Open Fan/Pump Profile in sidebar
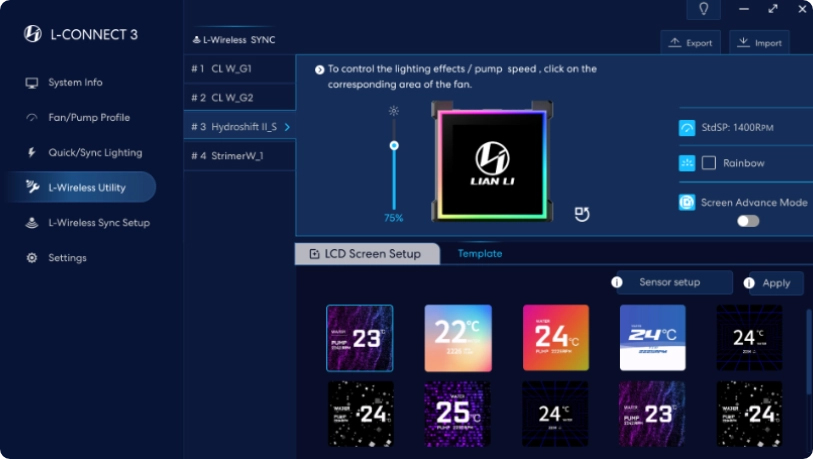The width and height of the screenshot is (813, 459). (89, 118)
